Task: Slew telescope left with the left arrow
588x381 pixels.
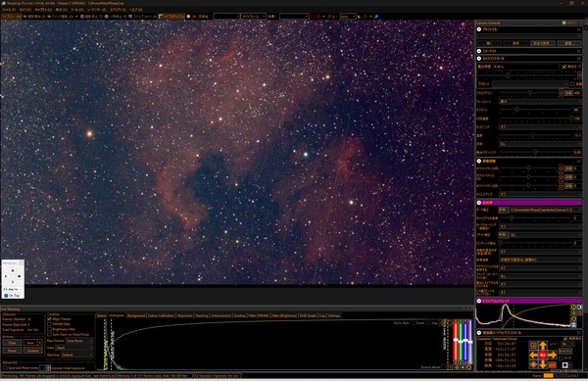Action: click(x=533, y=355)
